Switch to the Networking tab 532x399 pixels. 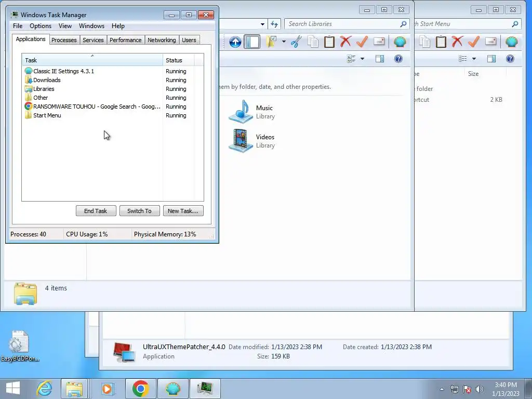click(162, 40)
